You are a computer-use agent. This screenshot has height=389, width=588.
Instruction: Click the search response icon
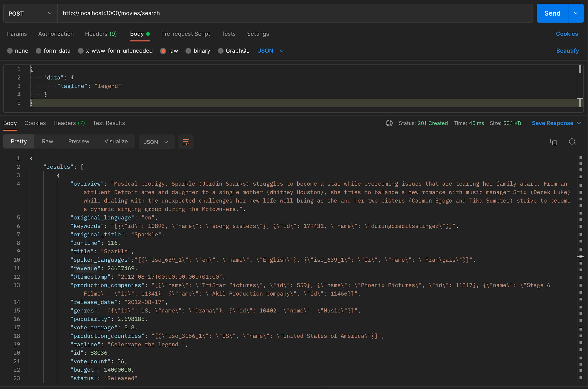(x=572, y=142)
